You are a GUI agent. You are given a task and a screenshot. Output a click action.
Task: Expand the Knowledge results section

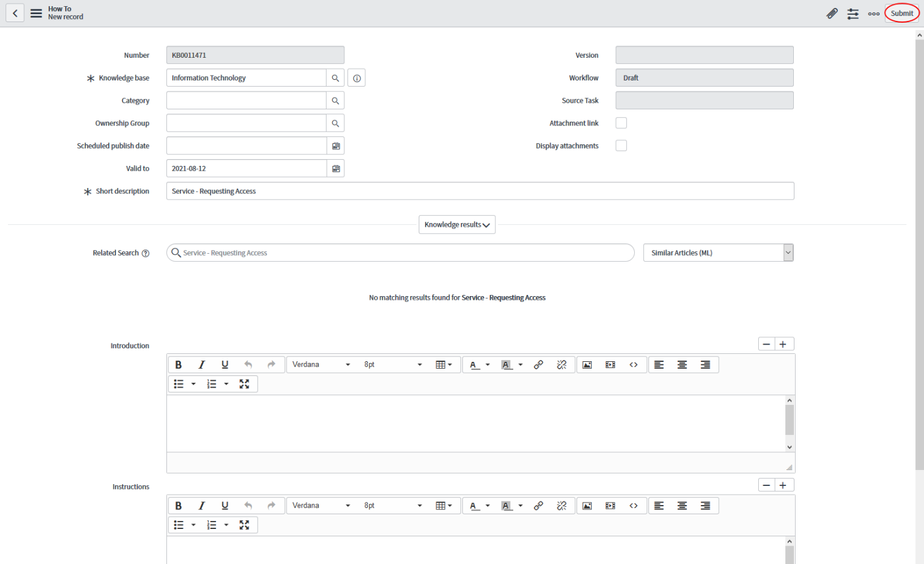click(457, 224)
